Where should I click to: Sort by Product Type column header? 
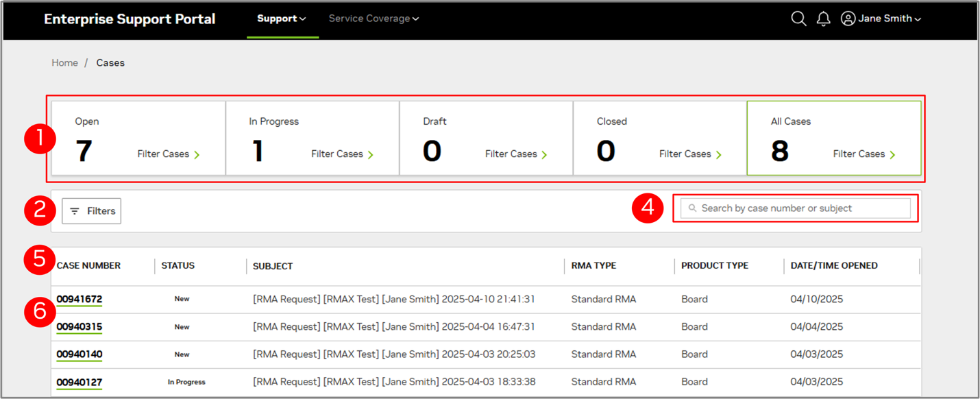pos(715,266)
